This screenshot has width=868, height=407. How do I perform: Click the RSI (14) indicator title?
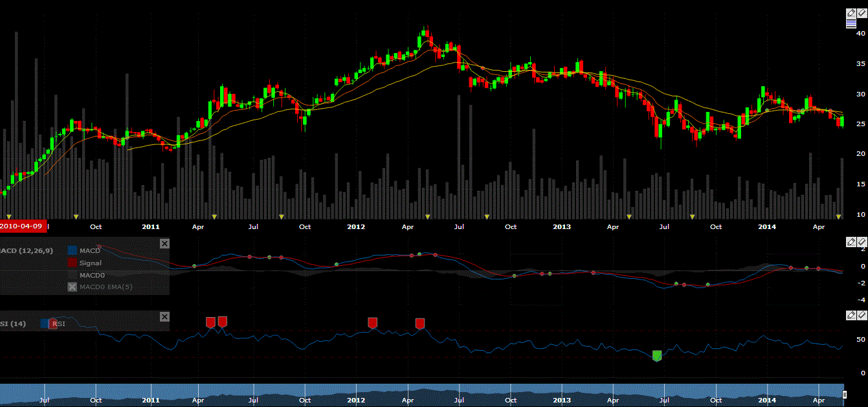13,324
